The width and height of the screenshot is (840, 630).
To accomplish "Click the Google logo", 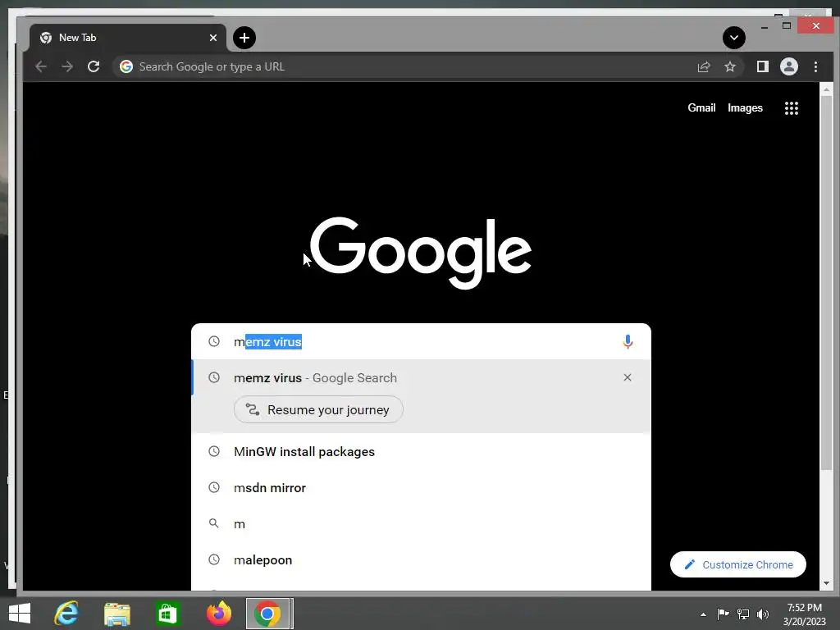I will tap(421, 252).
